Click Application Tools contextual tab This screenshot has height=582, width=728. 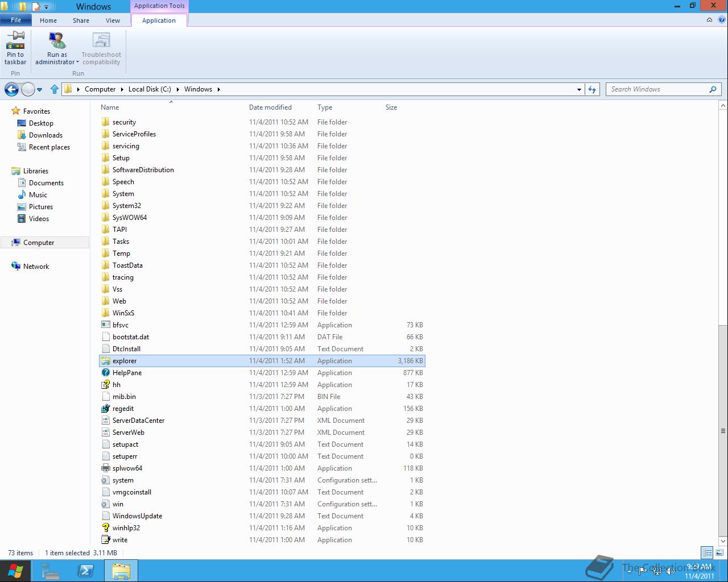point(159,6)
